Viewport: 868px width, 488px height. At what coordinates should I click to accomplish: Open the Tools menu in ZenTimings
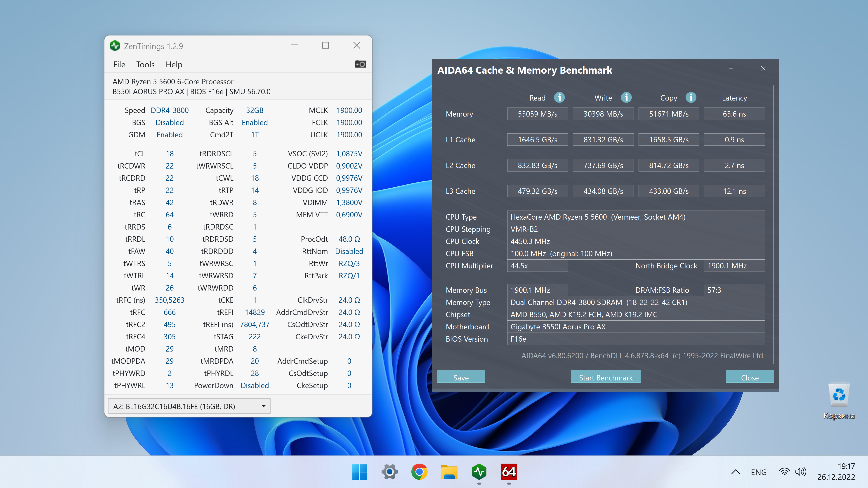tap(145, 64)
